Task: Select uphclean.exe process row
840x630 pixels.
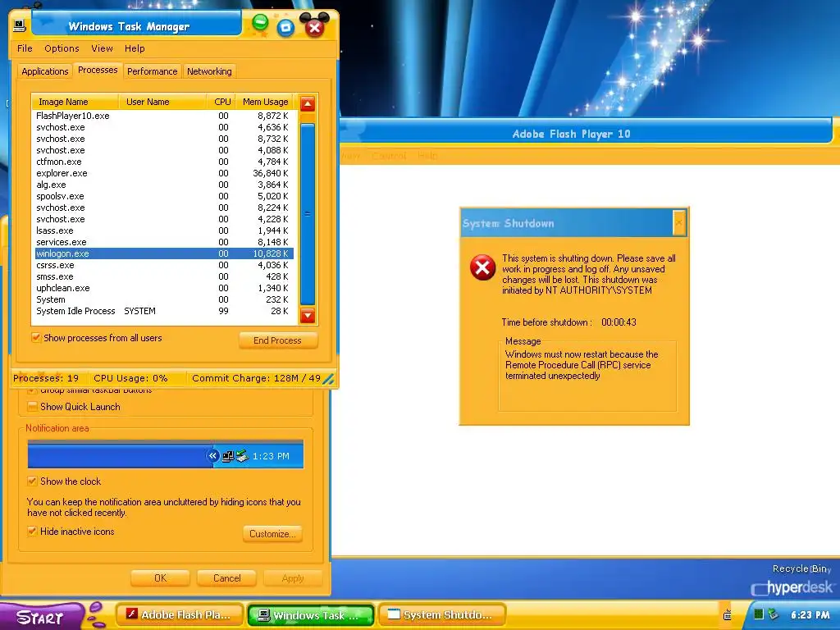Action: [x=163, y=288]
